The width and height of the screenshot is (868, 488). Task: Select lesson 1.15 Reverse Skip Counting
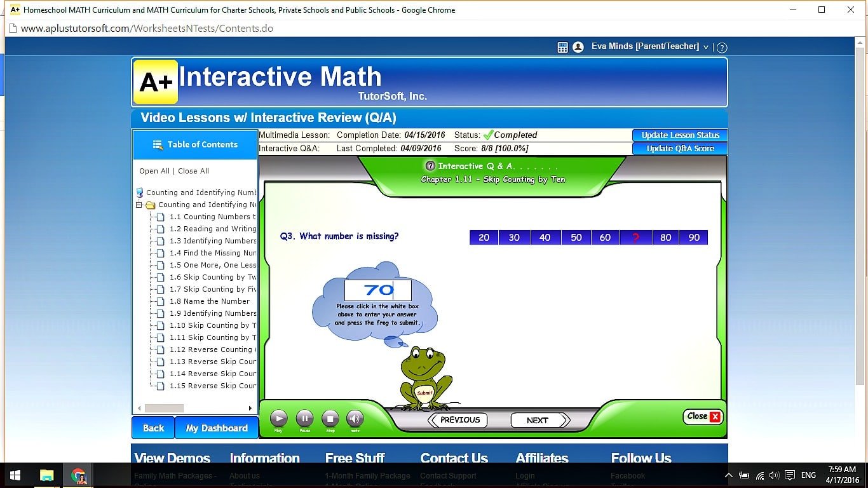point(212,386)
